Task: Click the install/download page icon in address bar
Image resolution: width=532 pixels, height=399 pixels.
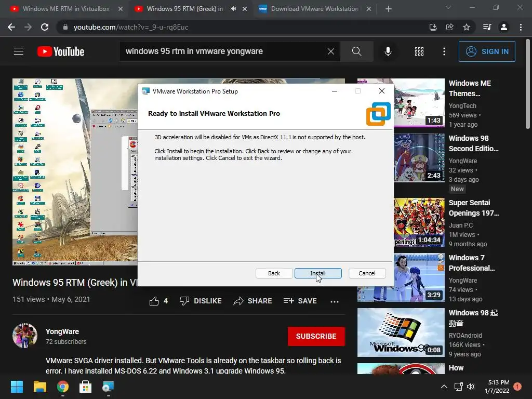Action: pos(433,27)
